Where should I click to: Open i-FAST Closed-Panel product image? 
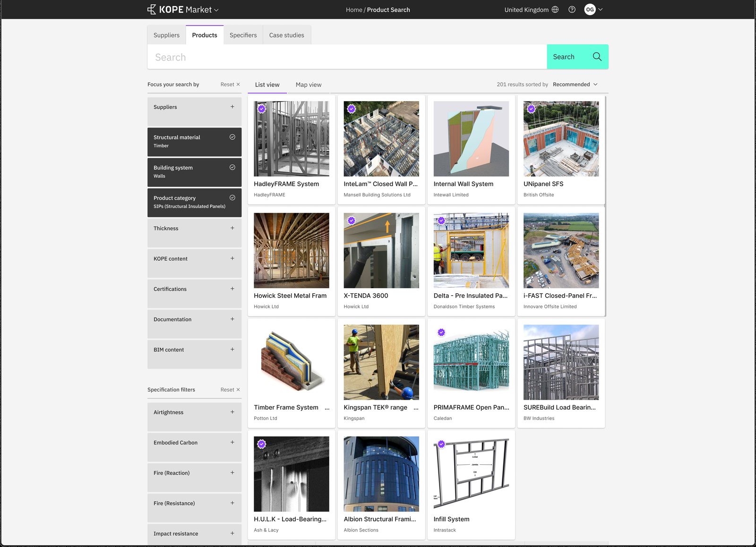pyautogui.click(x=561, y=250)
